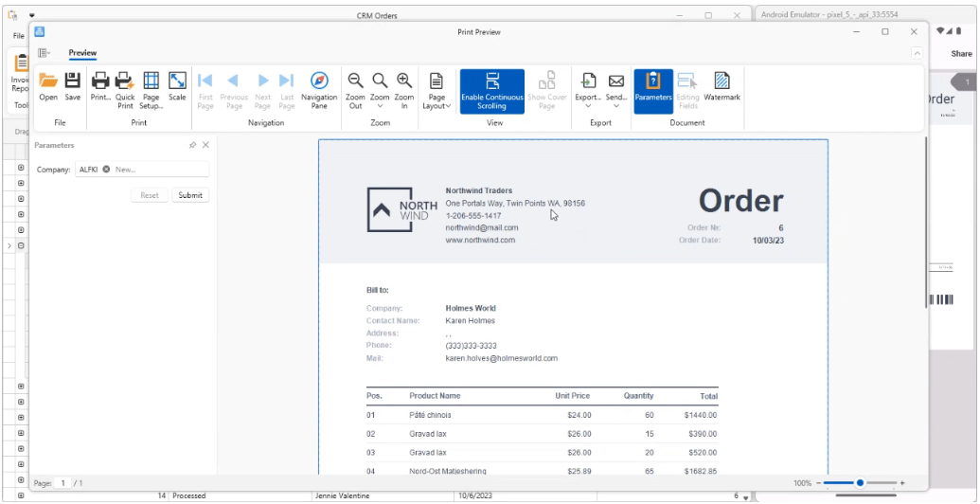Open the Print dialog
This screenshot has height=504, width=980.
pos(100,86)
